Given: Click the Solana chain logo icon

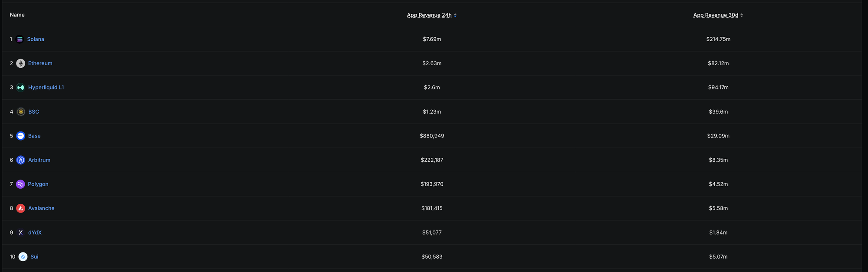Looking at the screenshot, I should pos(20,39).
